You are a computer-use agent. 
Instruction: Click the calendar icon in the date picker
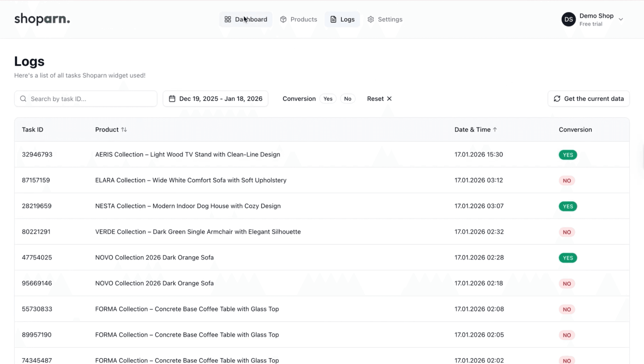pos(172,99)
